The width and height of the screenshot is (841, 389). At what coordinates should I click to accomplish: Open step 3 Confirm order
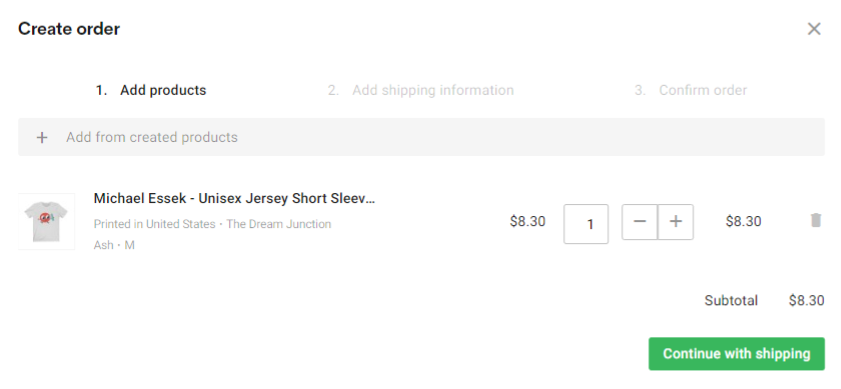[x=690, y=90]
